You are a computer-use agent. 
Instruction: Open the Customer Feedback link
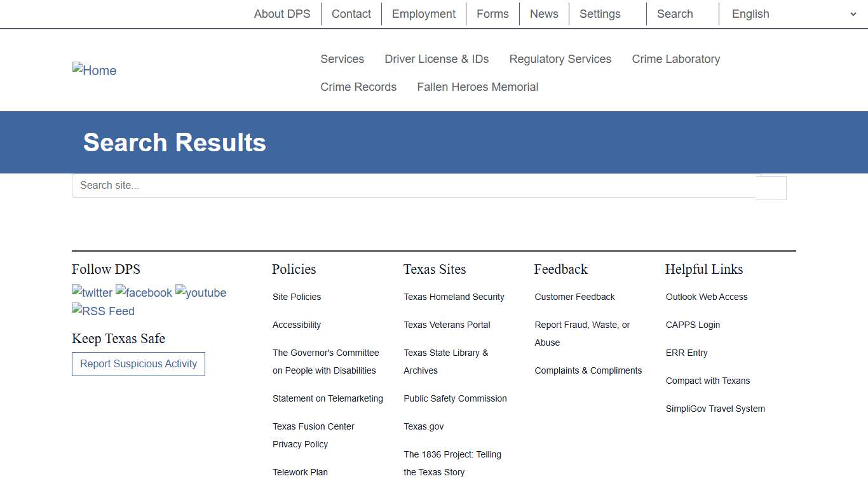[574, 297]
